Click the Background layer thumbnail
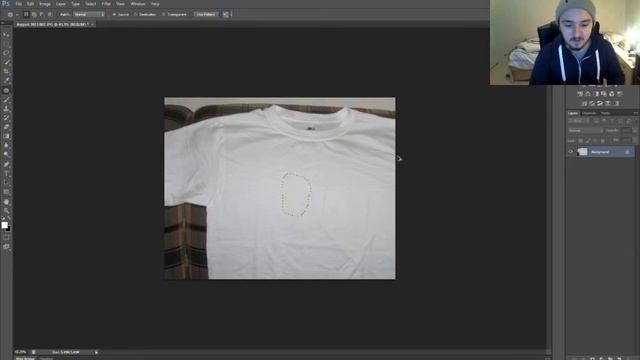 (582, 152)
